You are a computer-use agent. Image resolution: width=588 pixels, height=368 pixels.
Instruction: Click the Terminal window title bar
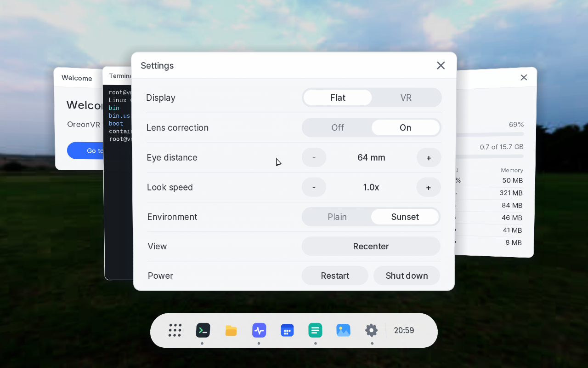pyautogui.click(x=118, y=76)
